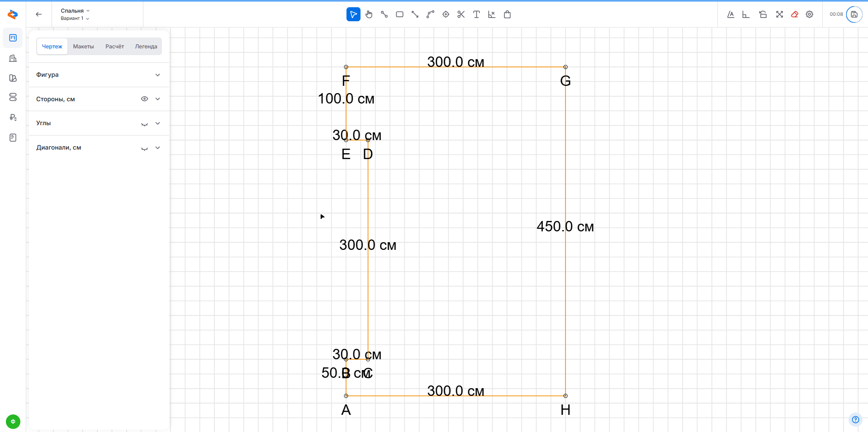
Task: Show angles using the closed-eye icon
Action: [x=144, y=124]
